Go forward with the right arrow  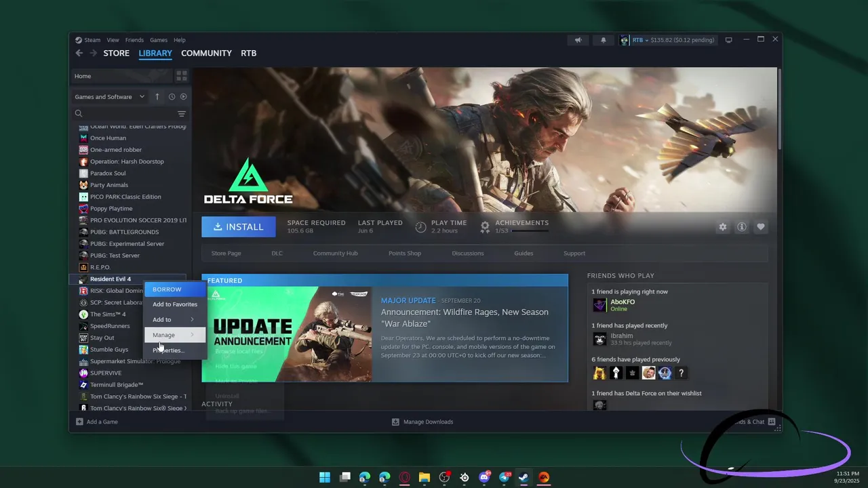click(93, 53)
